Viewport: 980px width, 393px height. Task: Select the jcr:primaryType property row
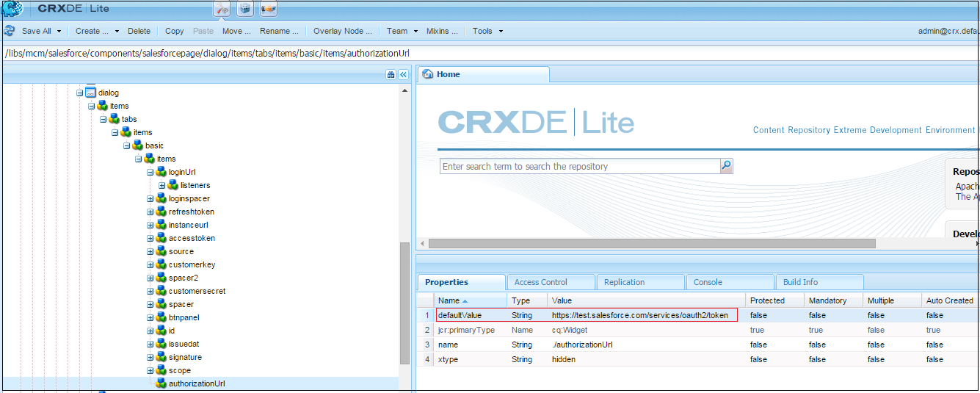pos(697,330)
